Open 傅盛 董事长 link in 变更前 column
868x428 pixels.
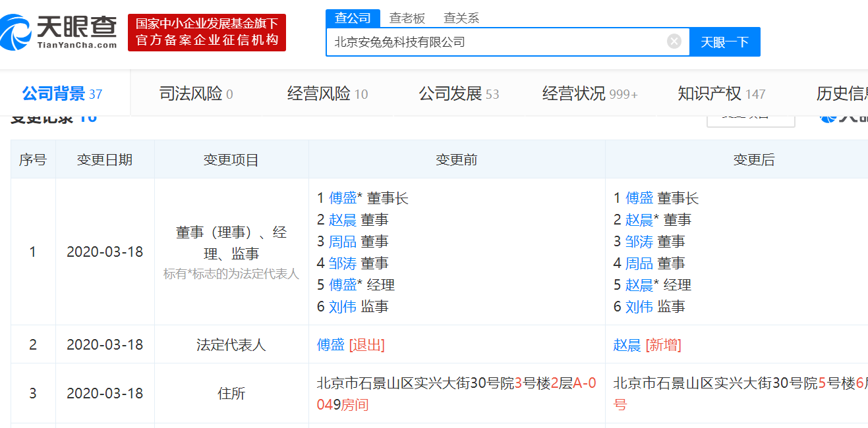pyautogui.click(x=343, y=198)
